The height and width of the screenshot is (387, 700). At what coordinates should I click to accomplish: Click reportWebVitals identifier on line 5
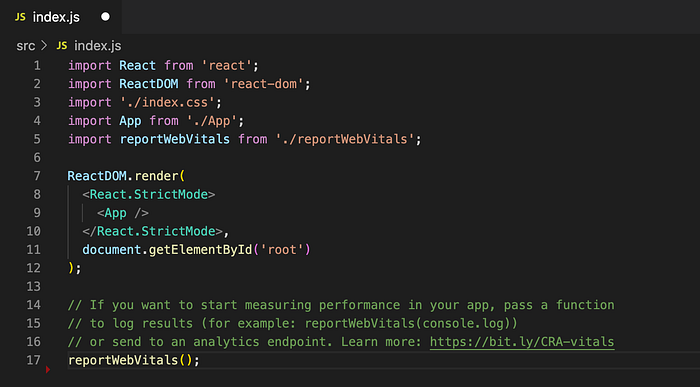coord(175,139)
